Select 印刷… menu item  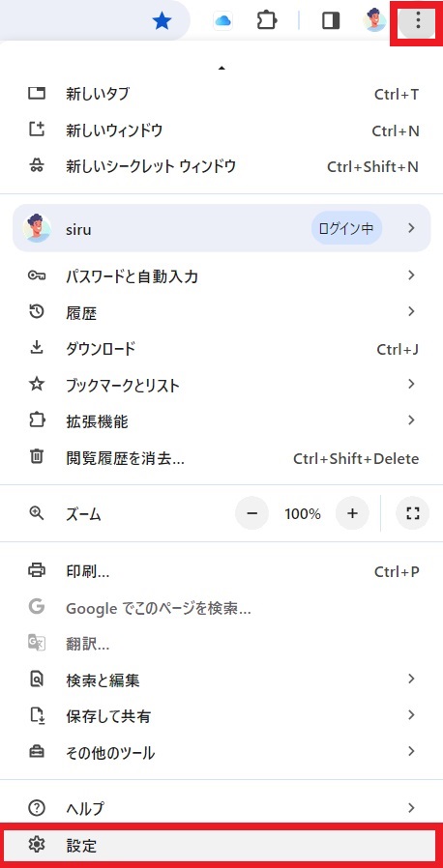point(221,571)
